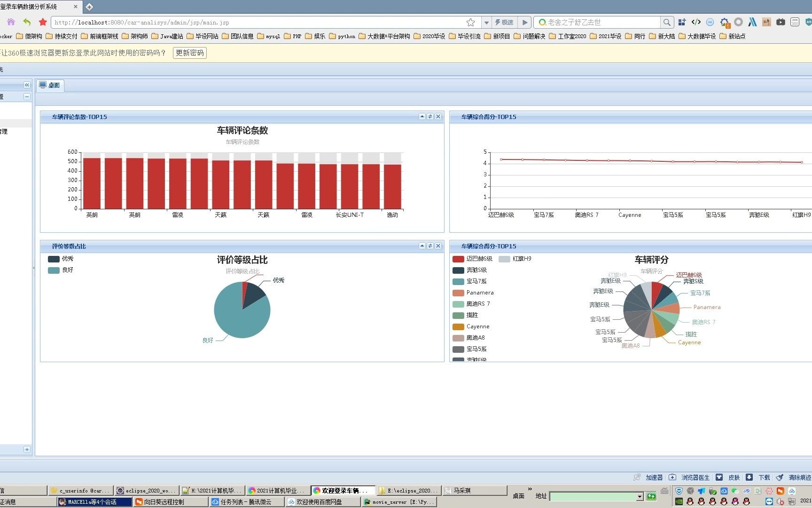
Task: Toggle 迈巴赫S级 legend entry
Action: (x=472, y=259)
